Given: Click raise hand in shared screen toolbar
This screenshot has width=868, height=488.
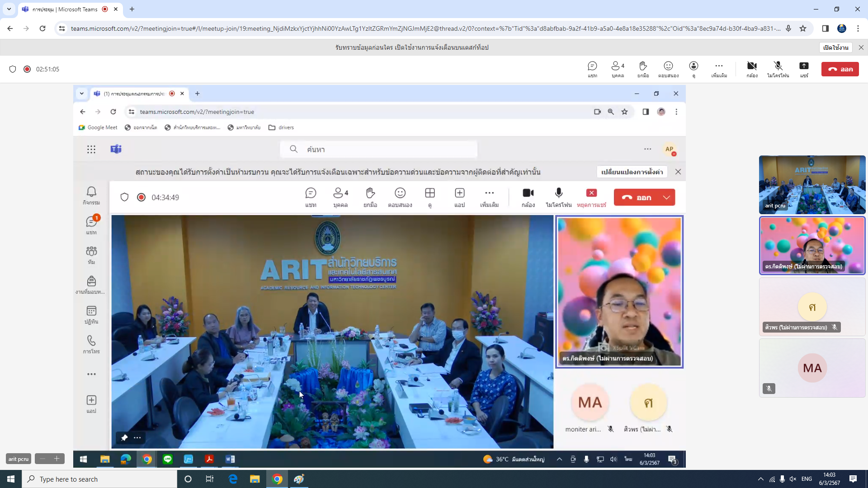Looking at the screenshot, I should 370,197.
